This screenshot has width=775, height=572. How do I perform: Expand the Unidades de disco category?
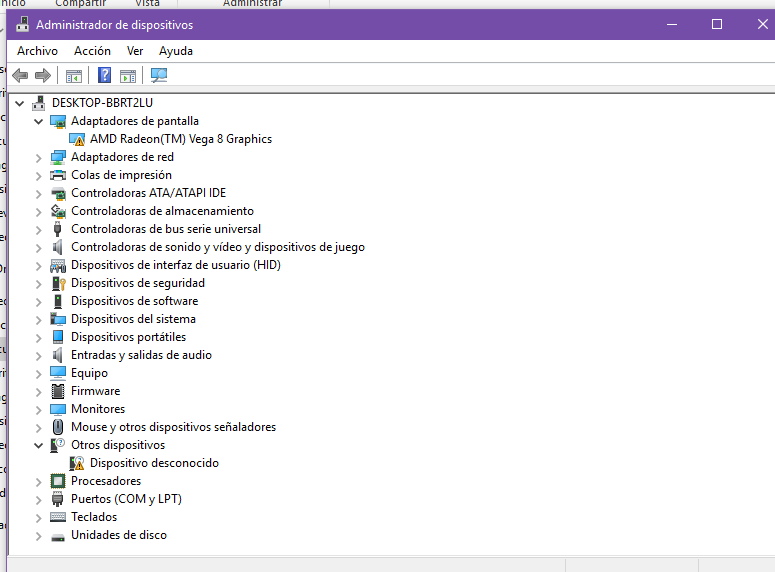pos(39,535)
